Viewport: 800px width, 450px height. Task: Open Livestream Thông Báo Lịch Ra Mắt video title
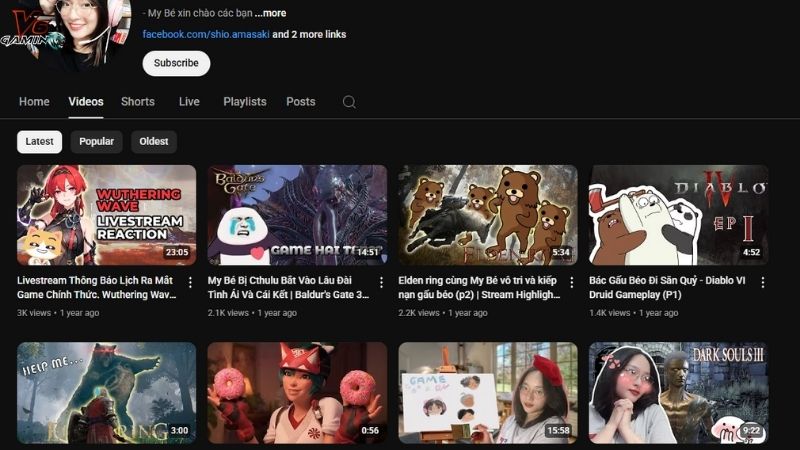97,287
